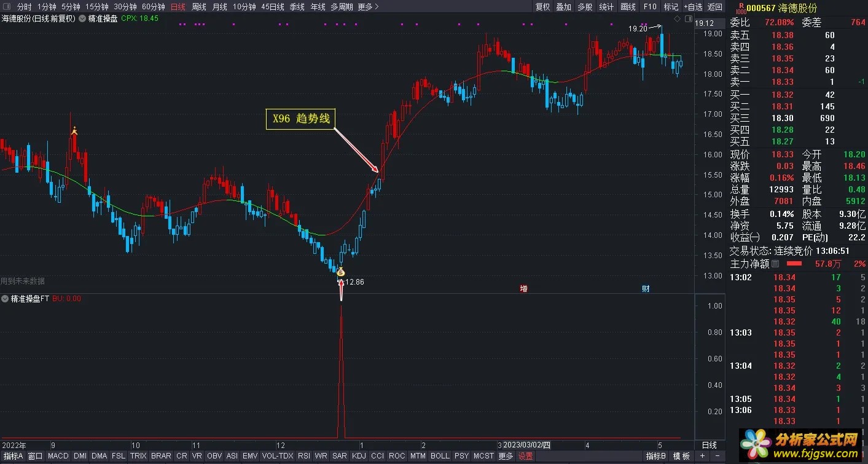Apply the OBV indicator
Image resolution: width=868 pixels, height=464 pixels.
(214, 456)
